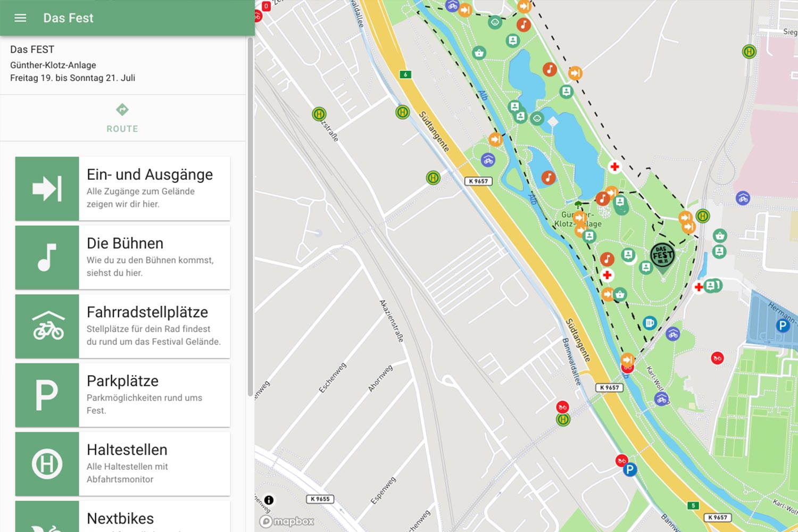The height and width of the screenshot is (532, 798).
Task: Click the date line Freitag 19. bis Sonntag 21. Juli
Action: coord(73,78)
